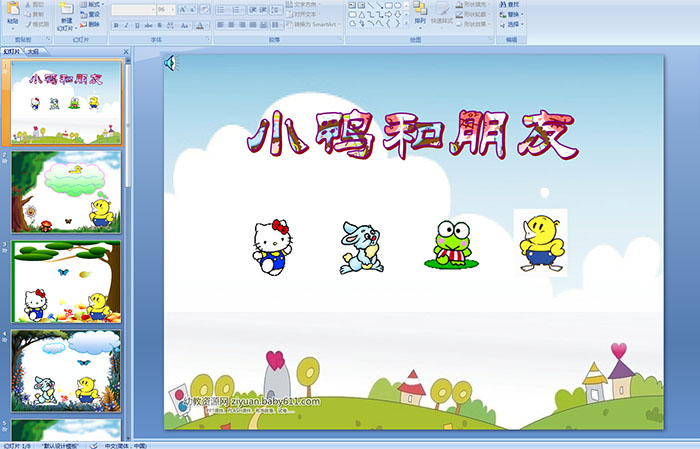Open Shape Effects (形状效果) menu
The image size is (700, 449).
pos(473,24)
